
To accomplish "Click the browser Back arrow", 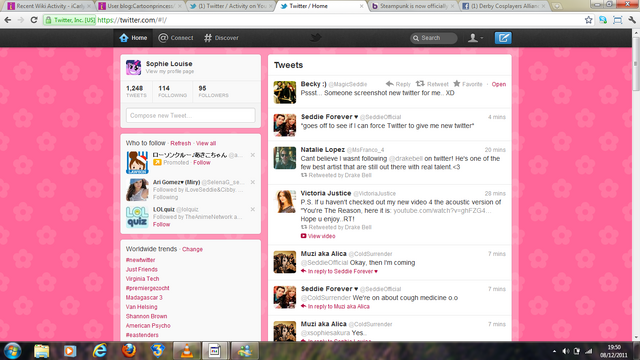I will (8, 20).
